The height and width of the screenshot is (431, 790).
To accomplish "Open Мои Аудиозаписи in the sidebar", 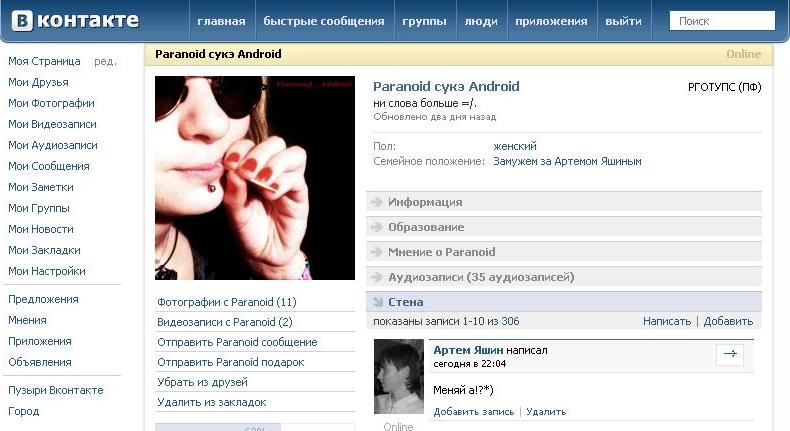I will [x=53, y=145].
